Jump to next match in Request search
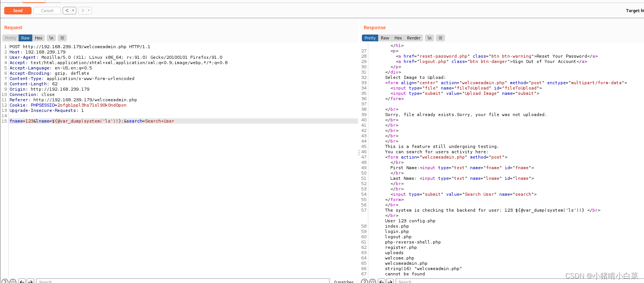644x283 pixels. [31, 281]
